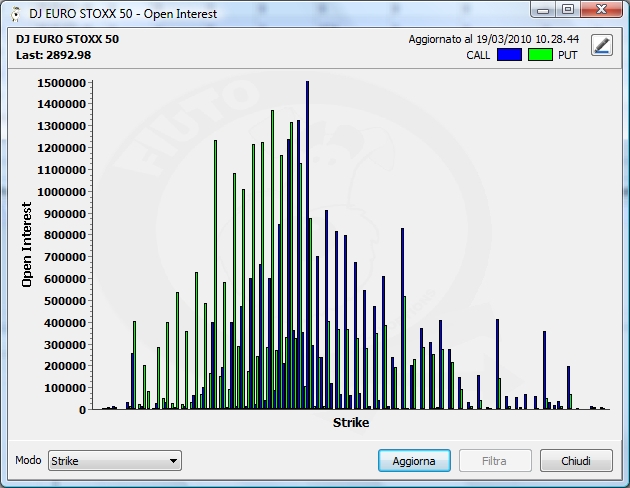The height and width of the screenshot is (488, 630).
Task: Click the 100000 y-axis tick label
Action: (65, 388)
